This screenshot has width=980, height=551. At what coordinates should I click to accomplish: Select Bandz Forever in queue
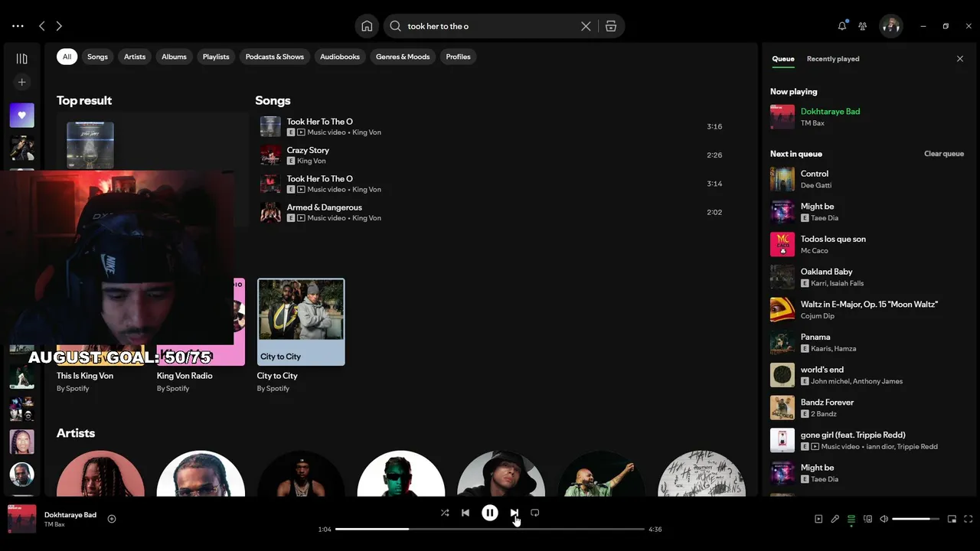867,408
